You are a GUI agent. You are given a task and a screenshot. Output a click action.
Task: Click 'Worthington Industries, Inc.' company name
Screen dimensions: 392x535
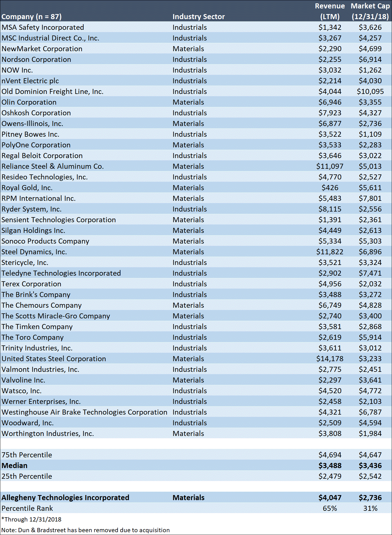point(48,433)
